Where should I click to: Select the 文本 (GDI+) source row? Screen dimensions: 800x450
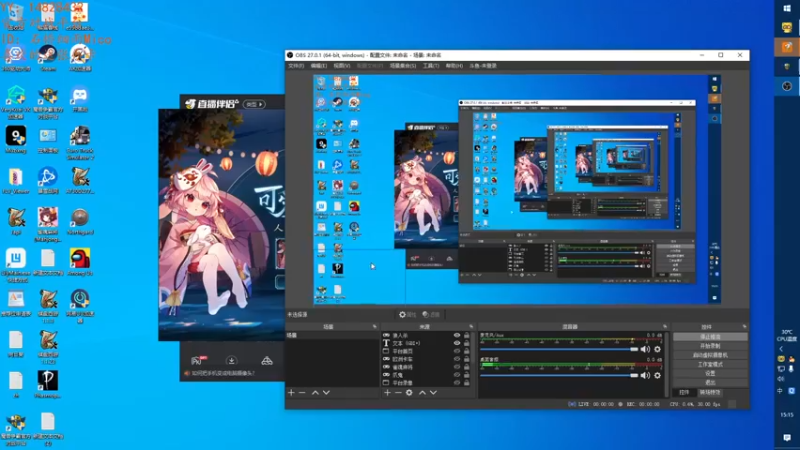pyautogui.click(x=426, y=343)
